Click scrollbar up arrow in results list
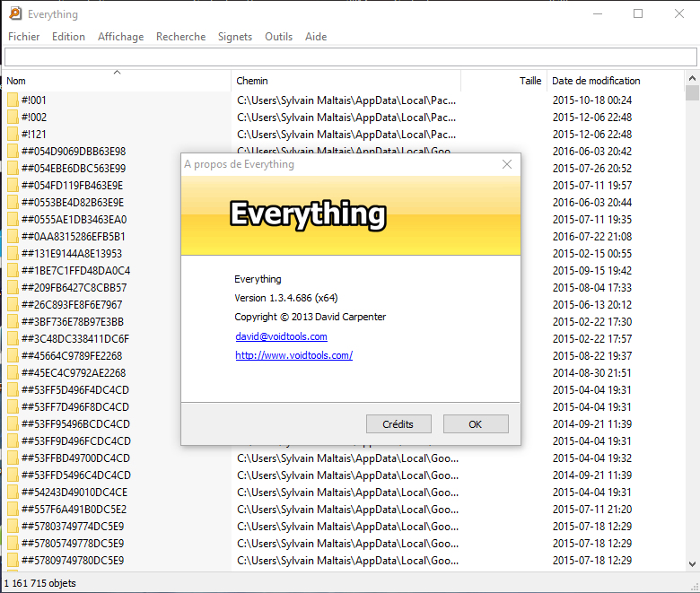700x593 pixels. [x=692, y=78]
